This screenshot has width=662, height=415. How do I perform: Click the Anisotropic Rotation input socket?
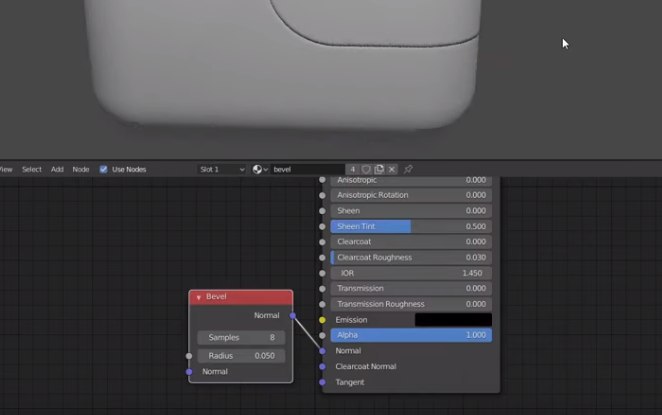click(x=322, y=195)
